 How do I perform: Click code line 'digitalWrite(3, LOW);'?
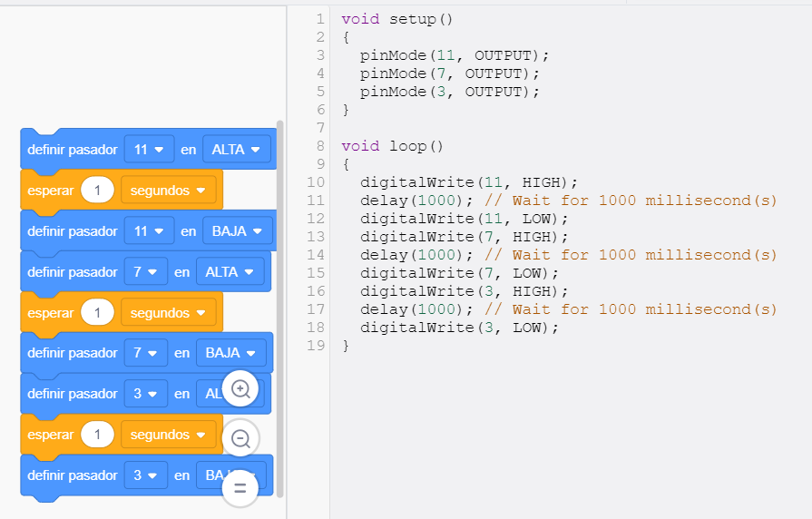point(459,328)
